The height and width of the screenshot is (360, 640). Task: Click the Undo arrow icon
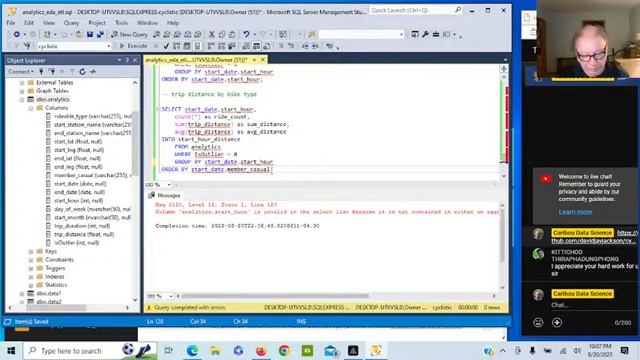(246, 35)
